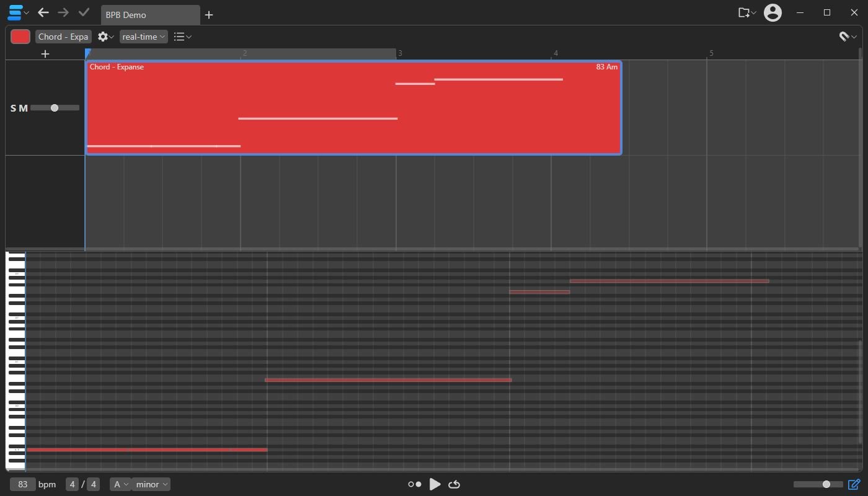Edit the time signature numerator
868x496 pixels.
[73, 484]
